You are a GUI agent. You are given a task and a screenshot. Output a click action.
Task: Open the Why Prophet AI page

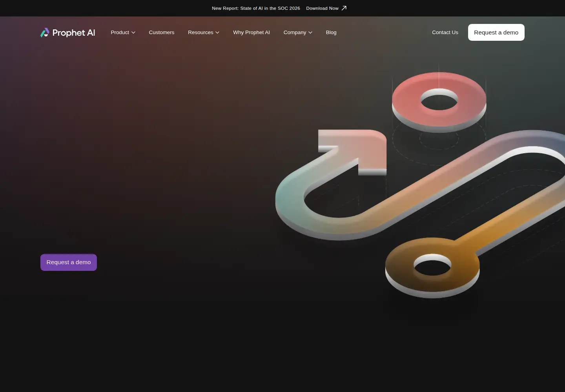(252, 33)
